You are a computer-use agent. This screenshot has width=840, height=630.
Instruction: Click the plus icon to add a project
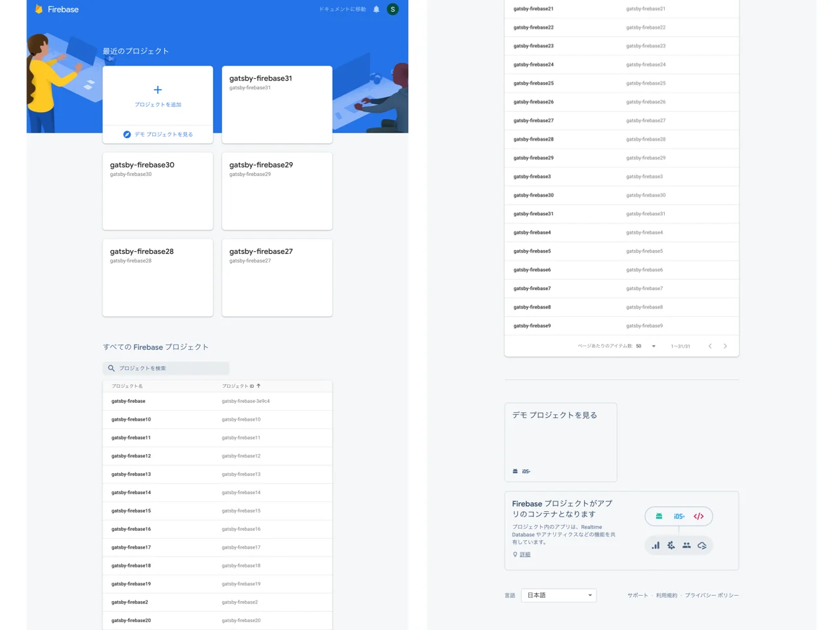[157, 89]
